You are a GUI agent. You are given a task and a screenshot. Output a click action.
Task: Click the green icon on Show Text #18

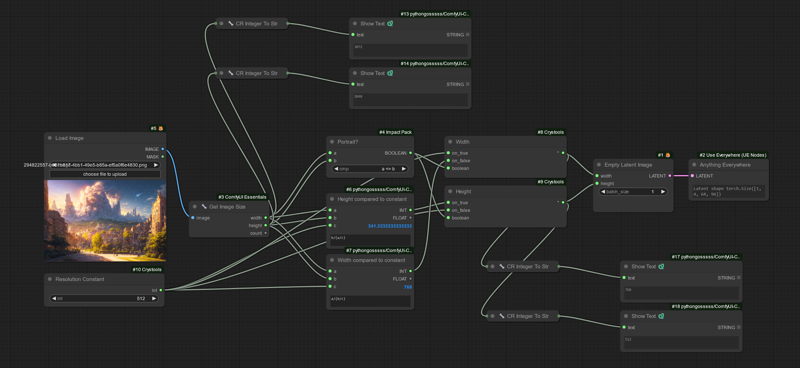pos(661,316)
